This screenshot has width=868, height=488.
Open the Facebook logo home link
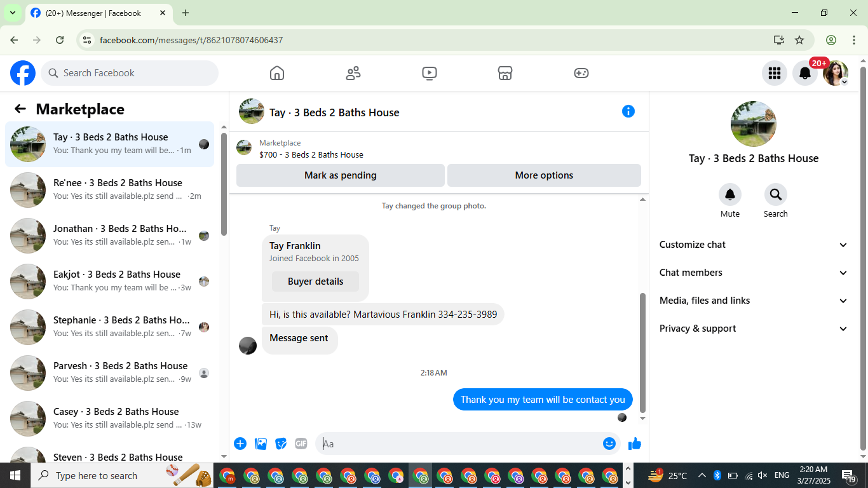coord(23,73)
